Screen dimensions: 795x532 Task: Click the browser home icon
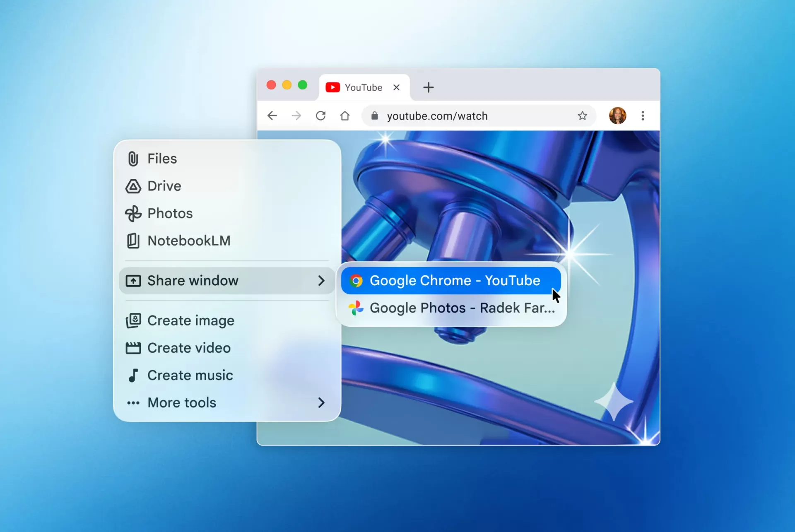(345, 116)
